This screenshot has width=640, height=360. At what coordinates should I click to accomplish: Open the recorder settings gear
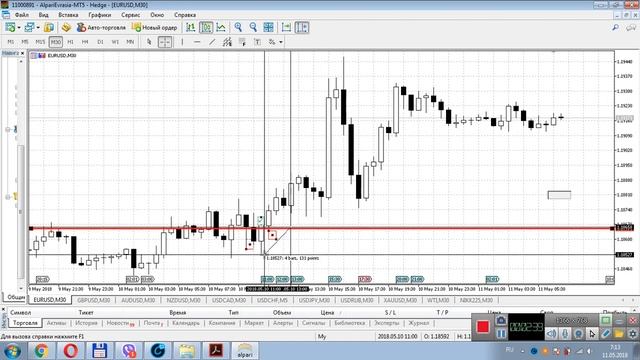[633, 333]
